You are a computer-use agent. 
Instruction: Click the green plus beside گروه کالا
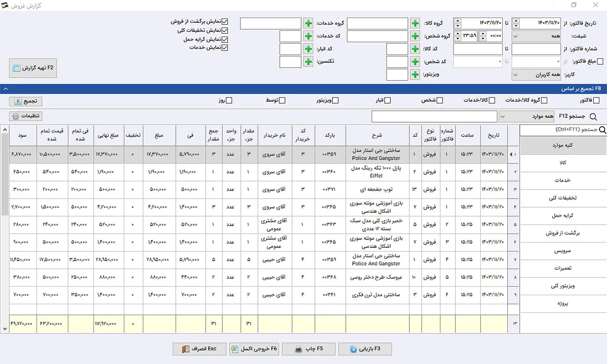(415, 23)
